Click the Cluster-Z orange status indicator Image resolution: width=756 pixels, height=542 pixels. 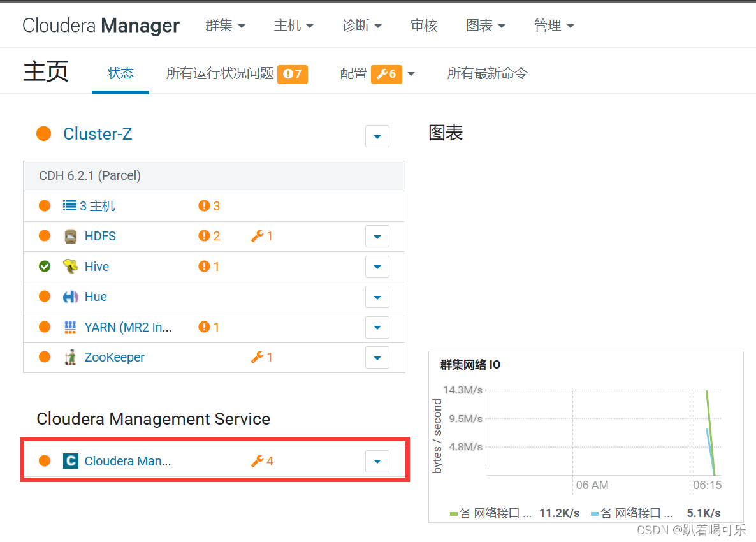(44, 133)
